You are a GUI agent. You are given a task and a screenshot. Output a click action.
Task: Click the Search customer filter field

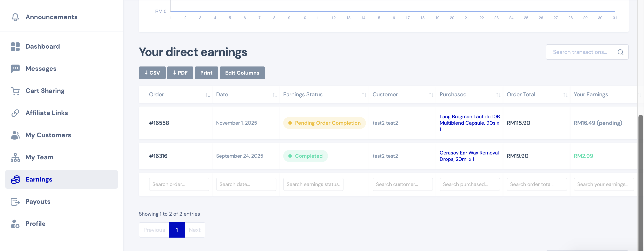pyautogui.click(x=402, y=185)
